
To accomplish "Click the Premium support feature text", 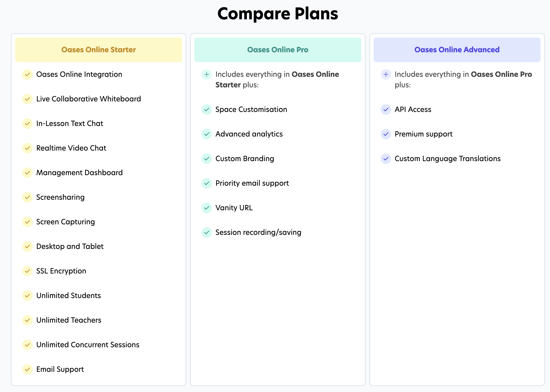I will point(424,134).
